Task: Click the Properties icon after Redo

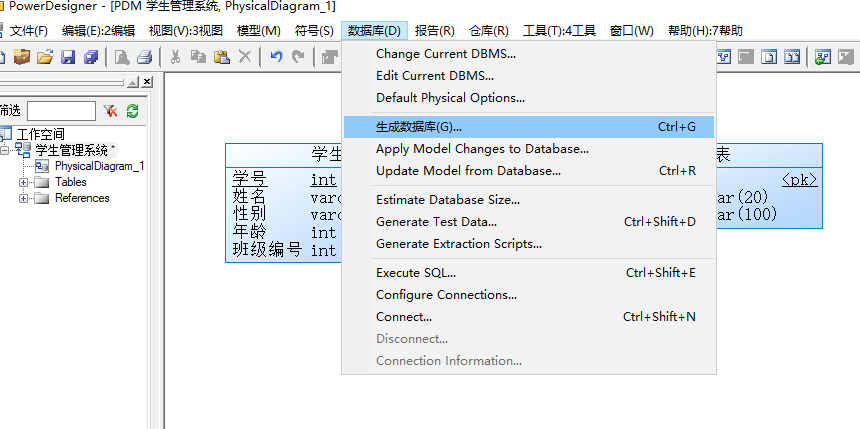Action: click(x=330, y=57)
